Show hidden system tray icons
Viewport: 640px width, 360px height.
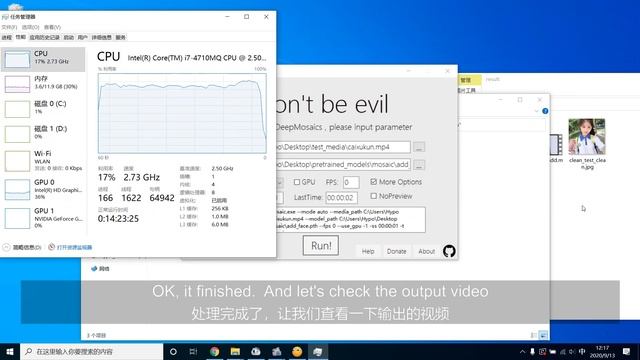coord(522,351)
